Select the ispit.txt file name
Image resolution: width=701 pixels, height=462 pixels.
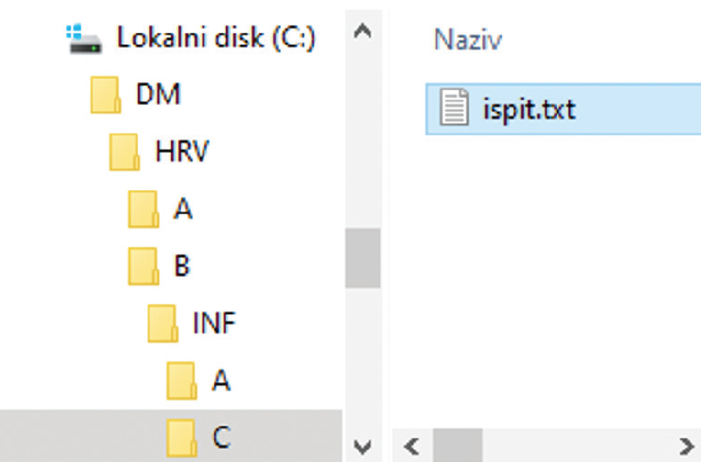click(530, 108)
